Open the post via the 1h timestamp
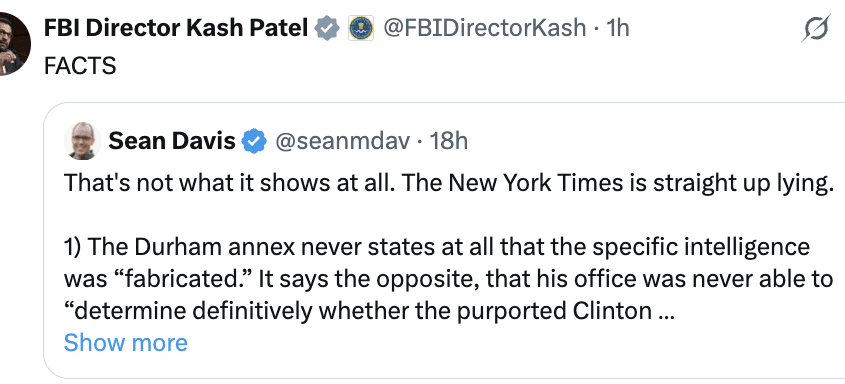Image resolution: width=845 pixels, height=384 pixels. 618,28
